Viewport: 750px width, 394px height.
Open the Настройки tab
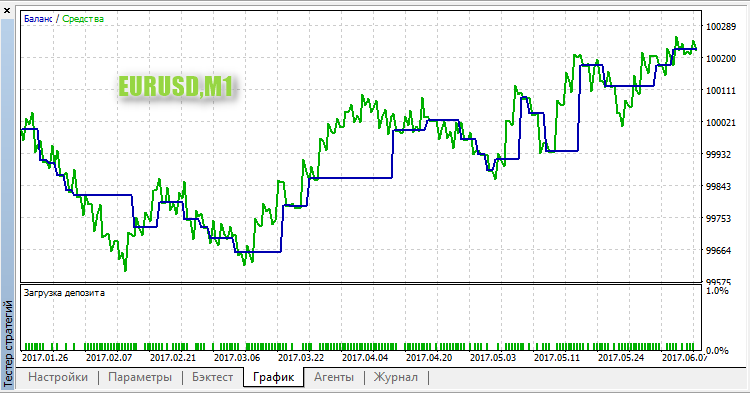[x=58, y=377]
